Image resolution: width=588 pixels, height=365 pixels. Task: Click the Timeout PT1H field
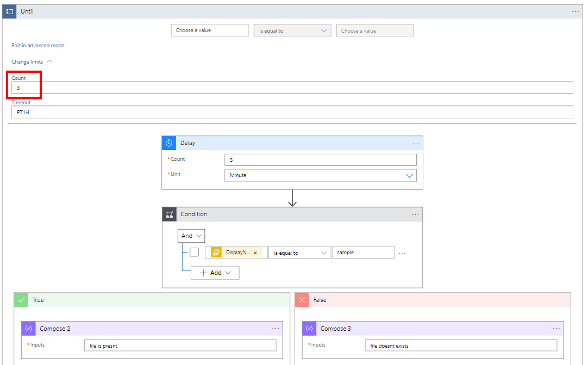point(292,112)
